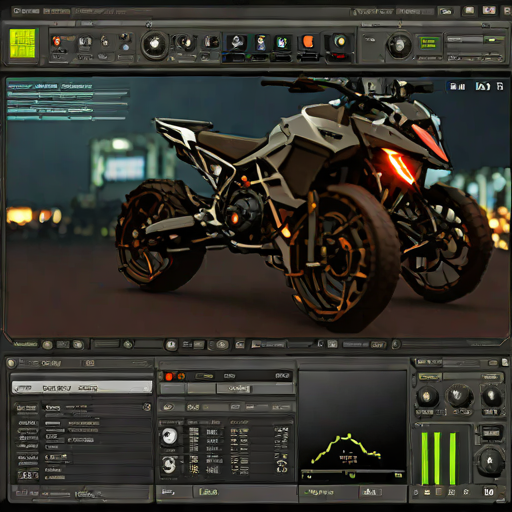This screenshot has height=512, width=512.
Task: Click the clock icon below the motorcycle viewport
Action: [171, 345]
